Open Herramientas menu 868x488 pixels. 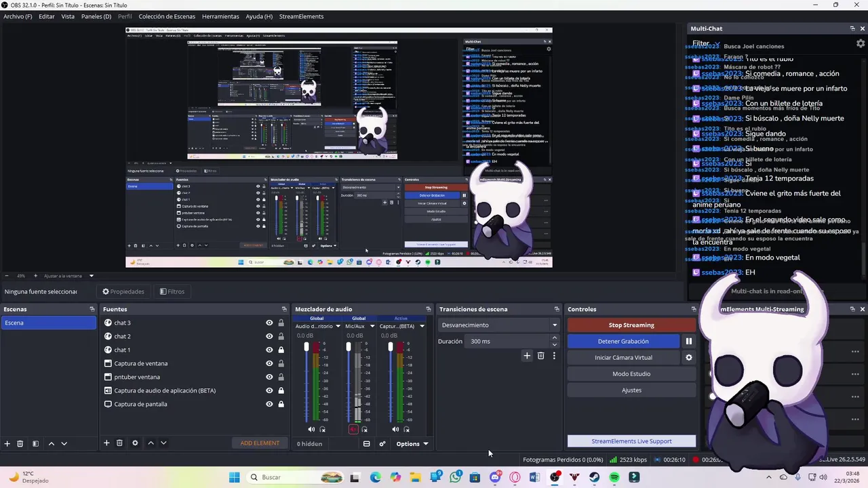(x=220, y=16)
